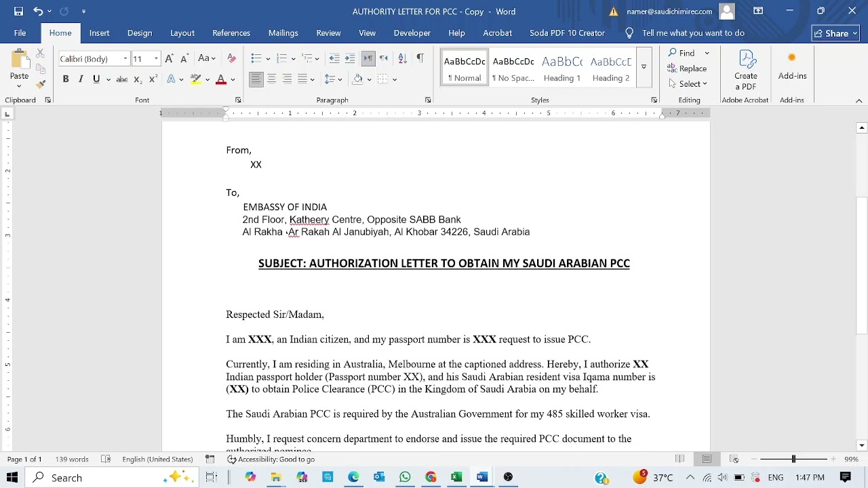Image resolution: width=868 pixels, height=488 pixels.
Task: Switch to the Insert tab
Action: (99, 33)
